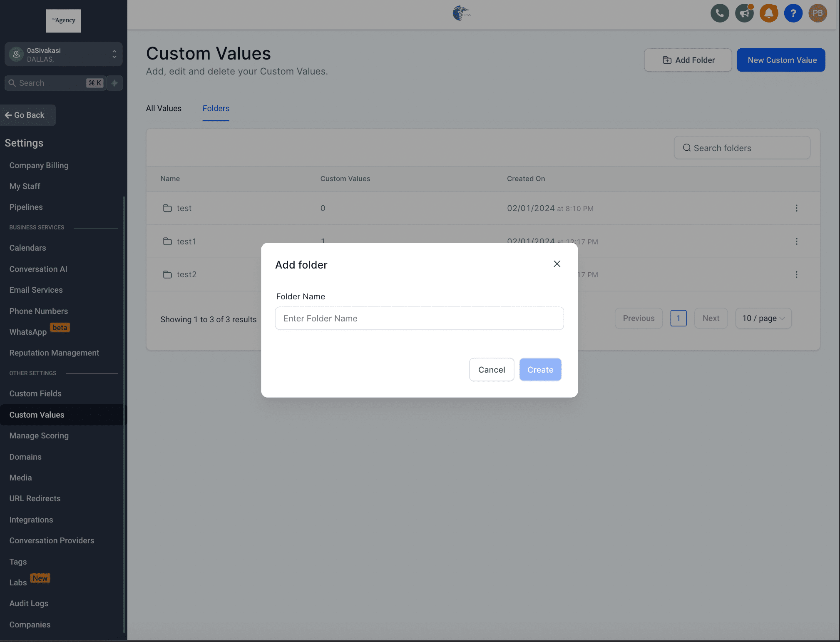
Task: Open the PB profile avatar
Action: click(818, 13)
